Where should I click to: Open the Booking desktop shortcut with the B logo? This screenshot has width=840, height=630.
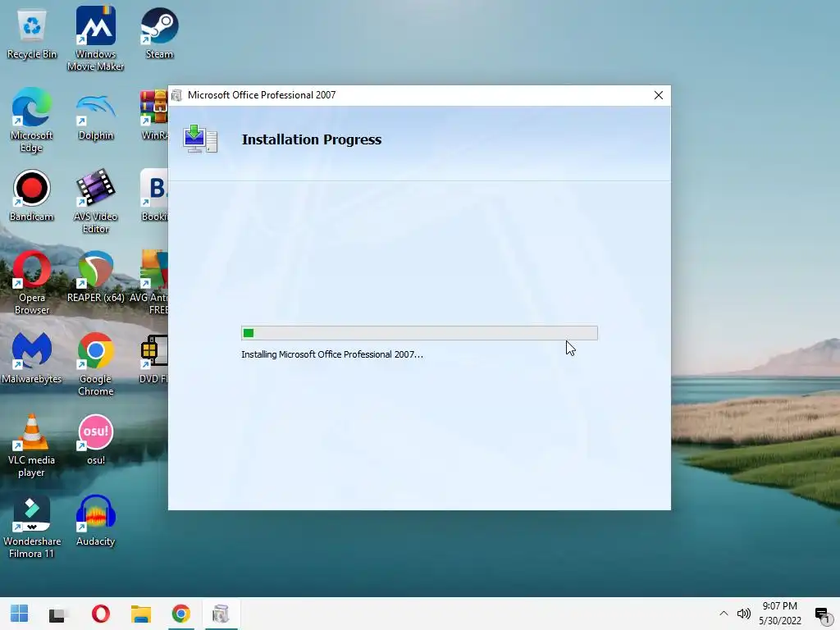click(x=154, y=195)
